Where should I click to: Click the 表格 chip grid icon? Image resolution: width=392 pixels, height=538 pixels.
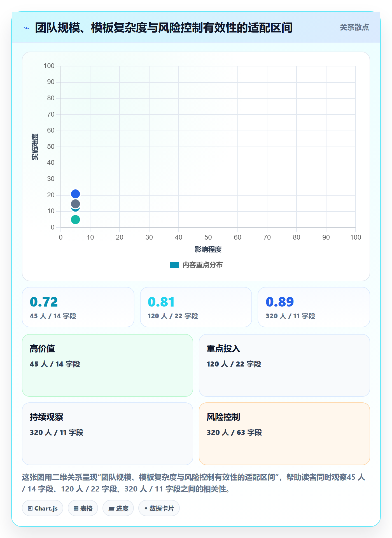76,509
